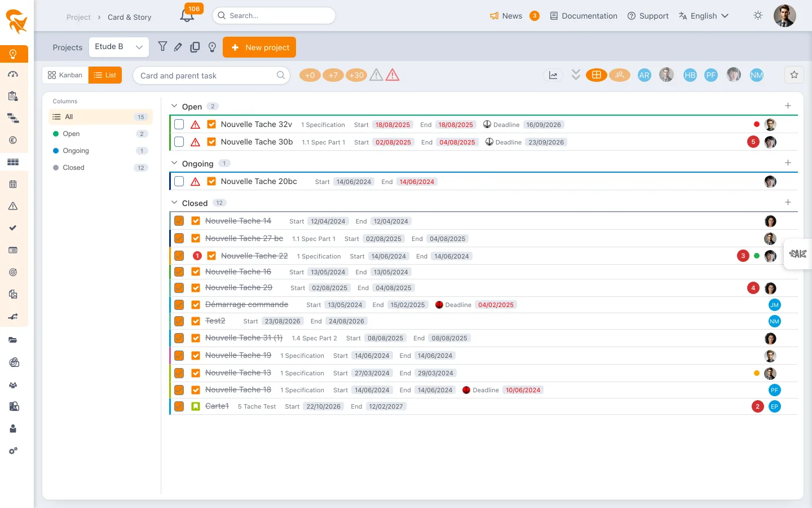This screenshot has width=812, height=508.
Task: Check the box for Nouvelle Tache 30b
Action: point(179,142)
